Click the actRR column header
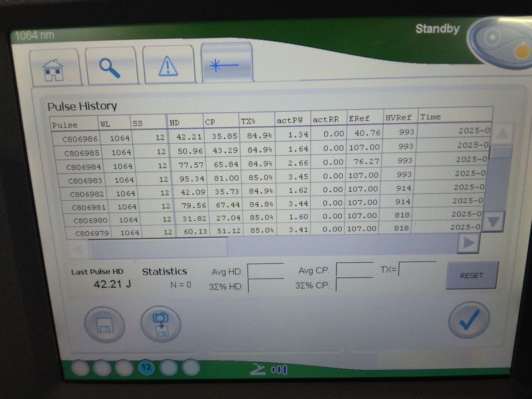 pos(329,119)
